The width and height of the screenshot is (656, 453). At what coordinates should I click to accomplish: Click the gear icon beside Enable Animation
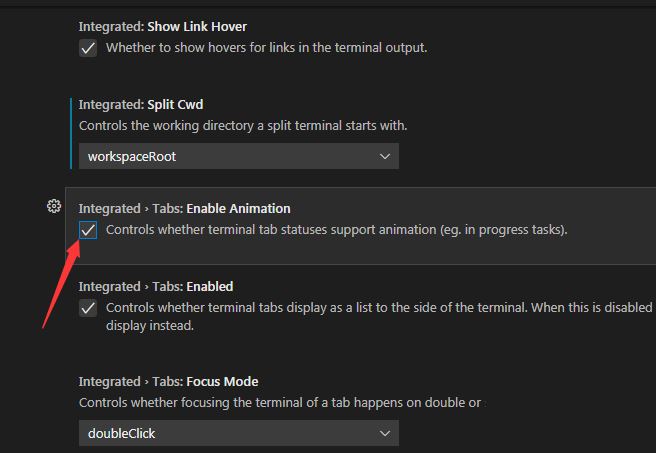coord(54,206)
